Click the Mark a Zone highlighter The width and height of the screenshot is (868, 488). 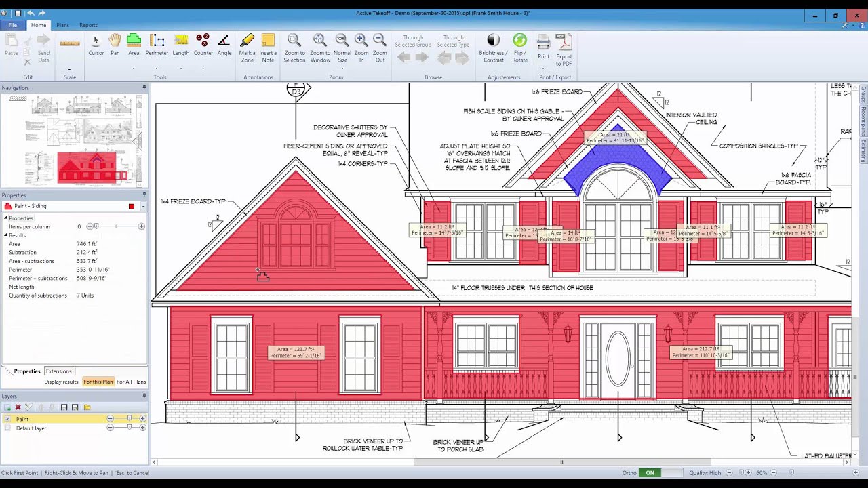pos(248,48)
